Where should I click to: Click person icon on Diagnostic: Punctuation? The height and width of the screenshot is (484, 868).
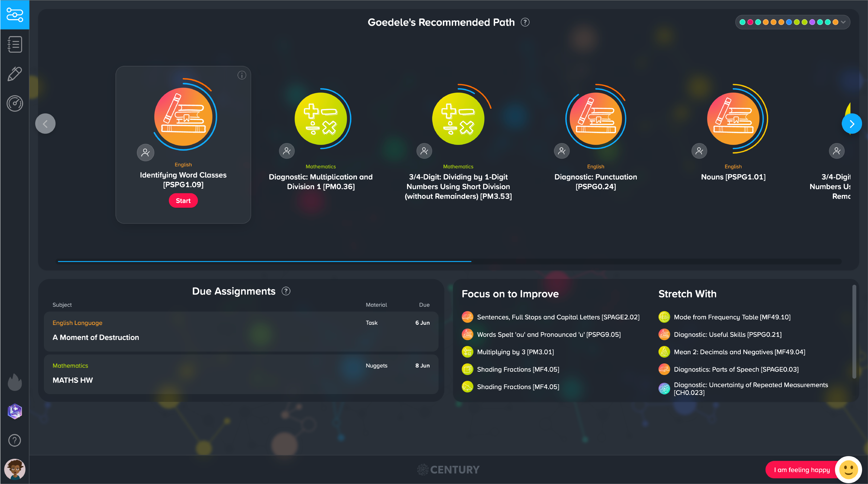tap(562, 151)
